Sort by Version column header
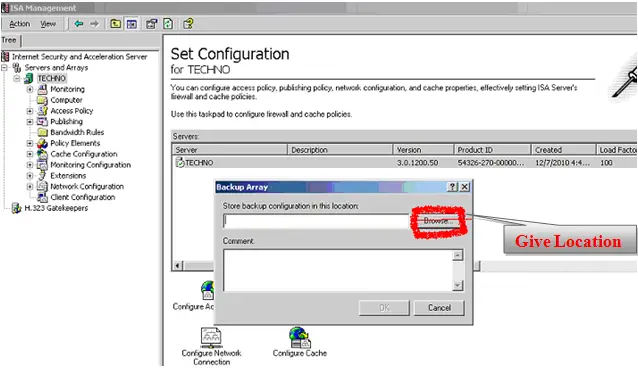 click(424, 150)
